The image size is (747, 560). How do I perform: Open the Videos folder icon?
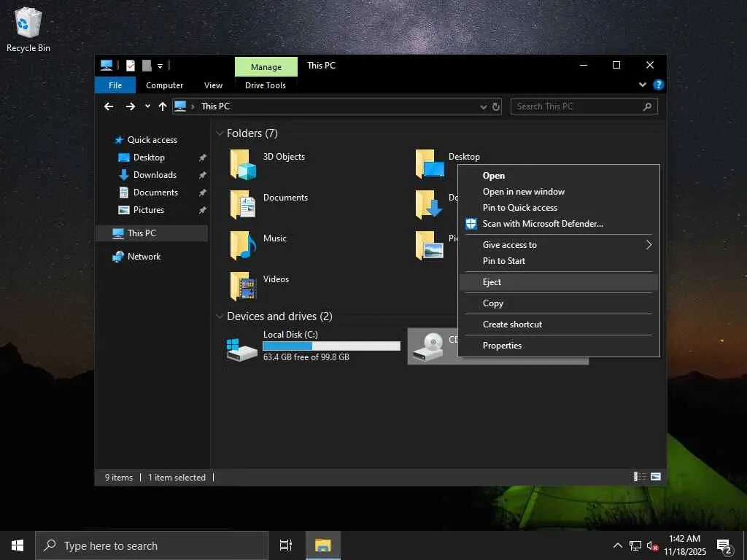click(x=244, y=287)
